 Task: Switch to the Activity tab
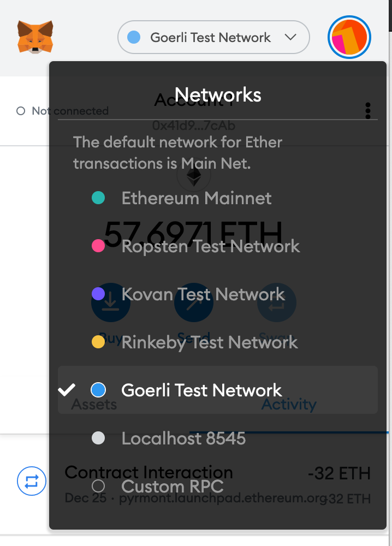click(x=289, y=404)
